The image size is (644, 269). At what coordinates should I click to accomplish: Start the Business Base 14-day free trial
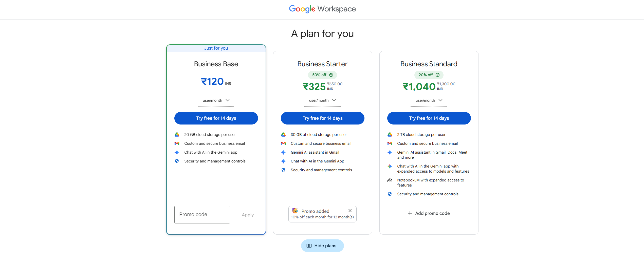click(216, 118)
